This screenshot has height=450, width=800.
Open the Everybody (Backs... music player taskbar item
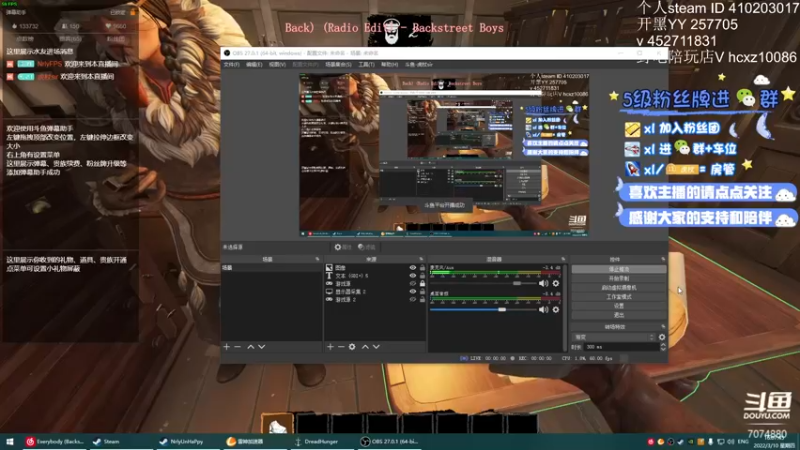point(55,442)
